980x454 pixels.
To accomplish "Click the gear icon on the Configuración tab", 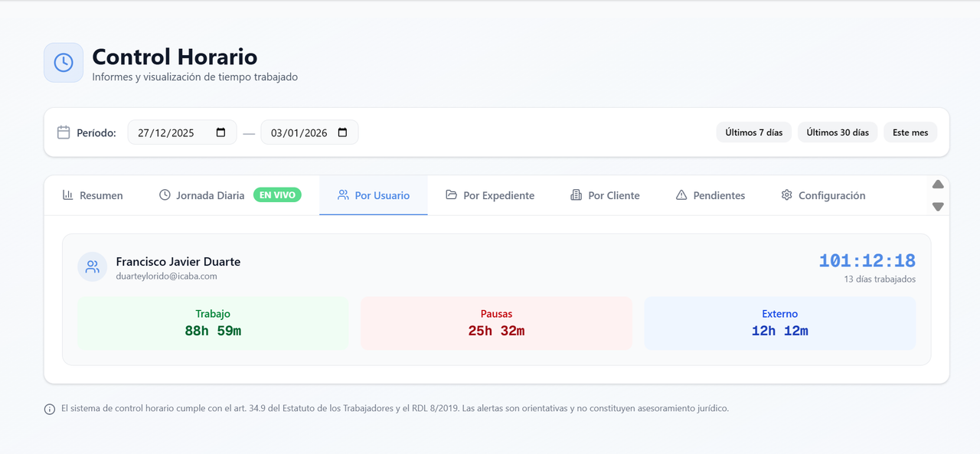I will pyautogui.click(x=786, y=195).
